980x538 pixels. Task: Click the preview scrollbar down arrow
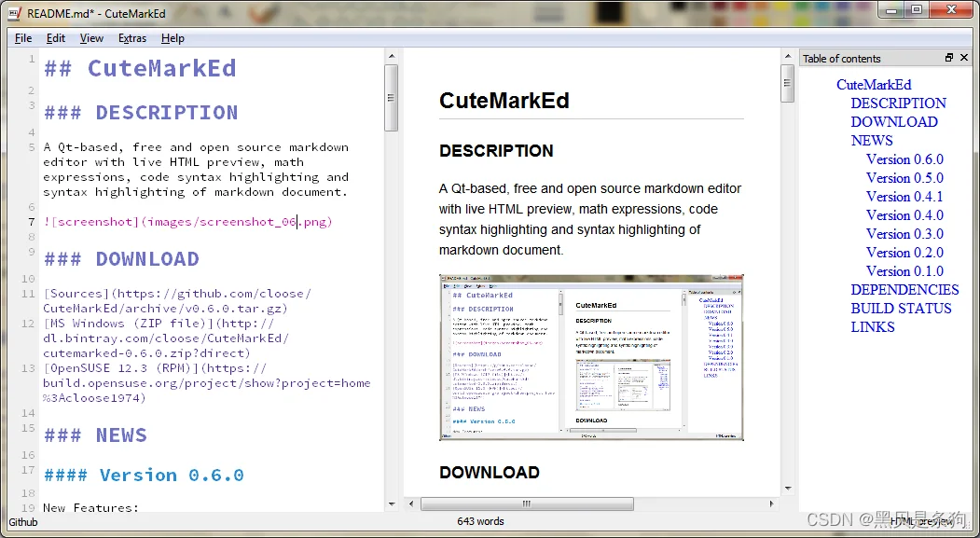point(788,489)
